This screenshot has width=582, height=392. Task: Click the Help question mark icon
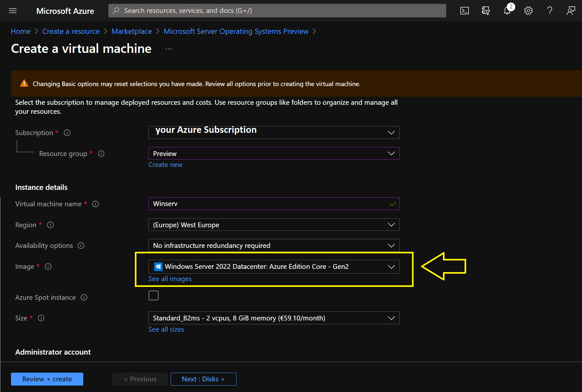549,11
